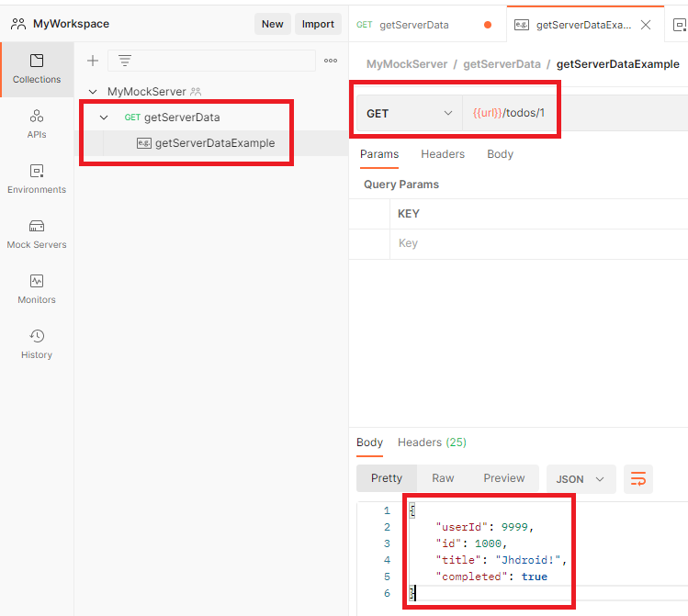Click the example icon beside getServerDataExample
The height and width of the screenshot is (616, 688).
(x=144, y=143)
